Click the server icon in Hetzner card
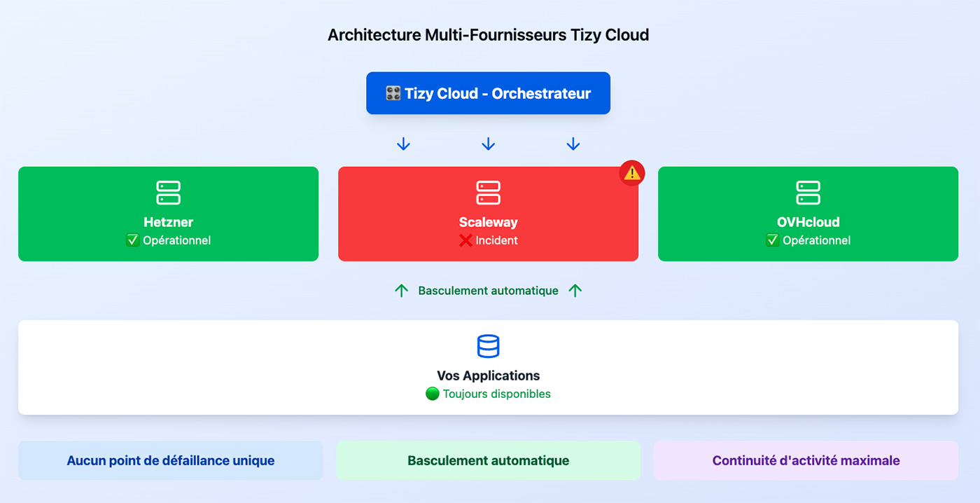This screenshot has height=503, width=980. click(x=168, y=193)
